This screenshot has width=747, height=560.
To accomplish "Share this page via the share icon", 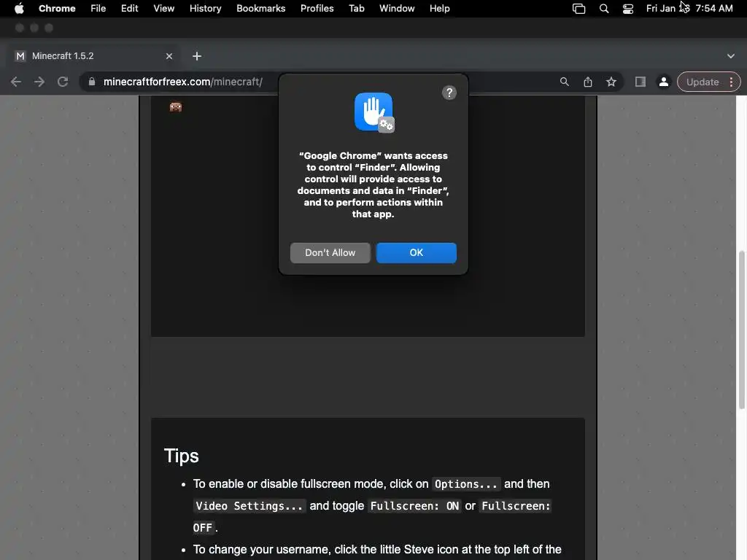I will pos(588,82).
